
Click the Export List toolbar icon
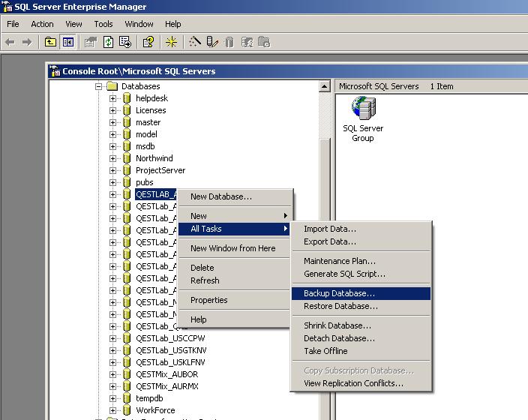125,42
